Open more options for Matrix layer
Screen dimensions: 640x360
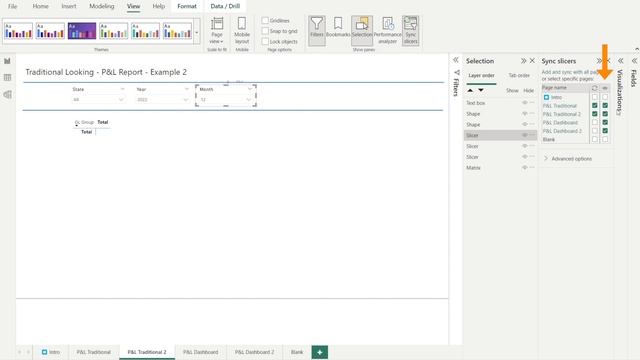pyautogui.click(x=532, y=167)
